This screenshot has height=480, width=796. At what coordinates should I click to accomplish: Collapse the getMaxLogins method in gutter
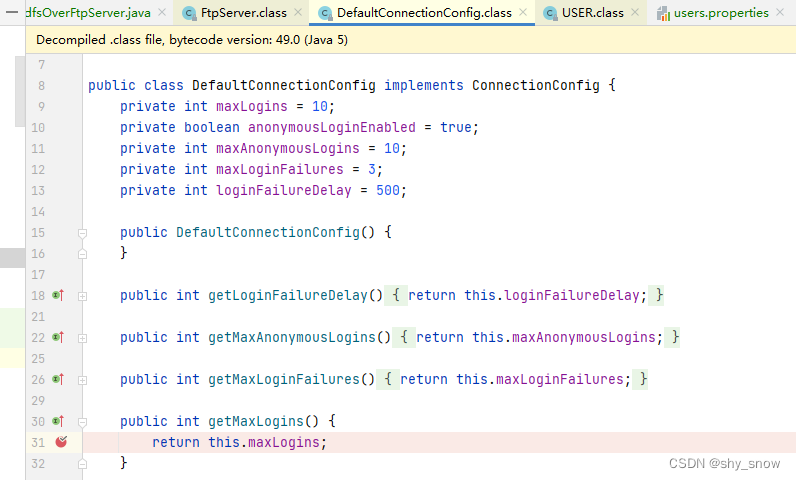(83, 422)
